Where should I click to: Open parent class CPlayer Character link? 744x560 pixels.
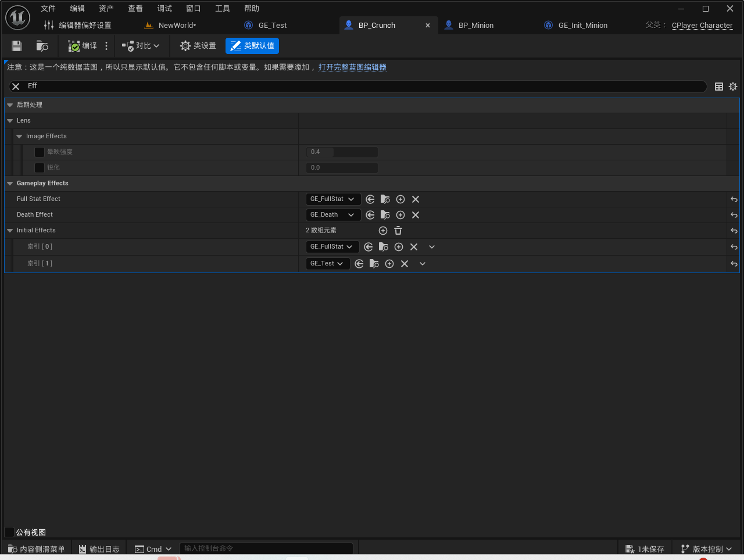point(702,26)
